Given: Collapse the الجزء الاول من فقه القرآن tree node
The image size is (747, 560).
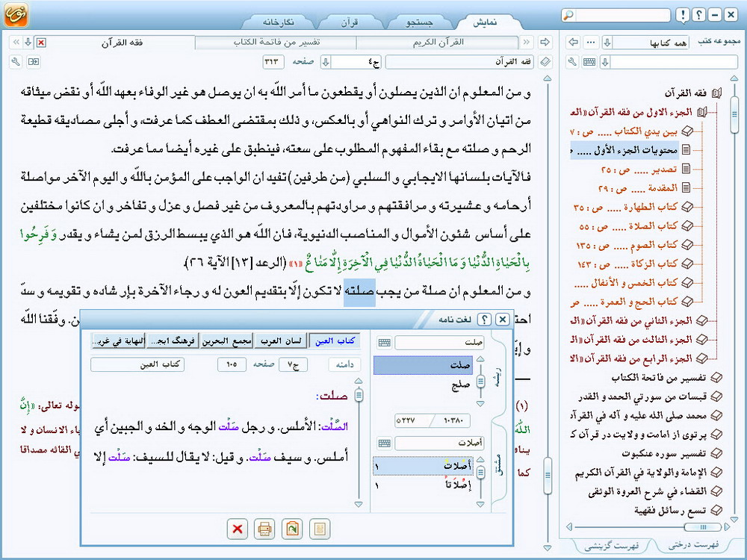Looking at the screenshot, I should (701, 113).
